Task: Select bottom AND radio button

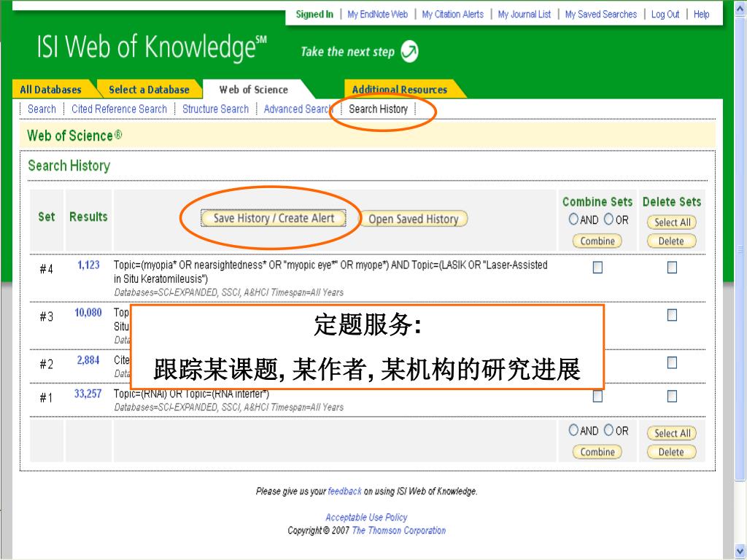Action: (573, 430)
